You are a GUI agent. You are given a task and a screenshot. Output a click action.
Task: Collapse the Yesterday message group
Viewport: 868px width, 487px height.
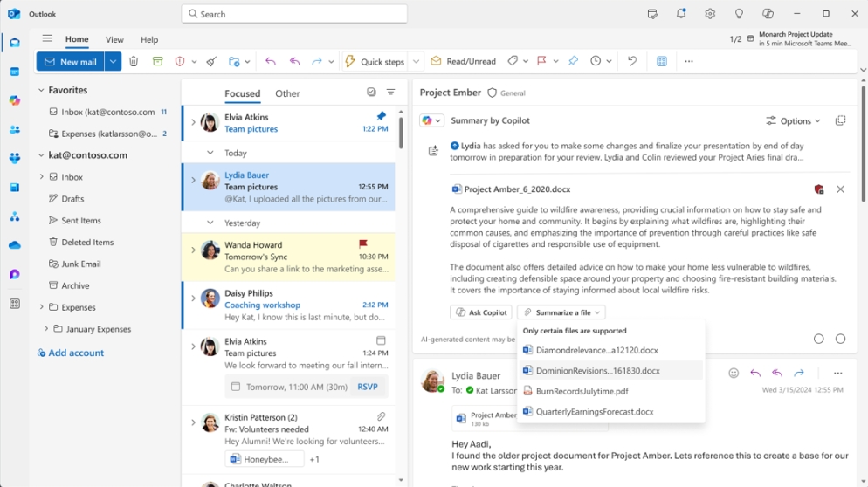coord(210,223)
